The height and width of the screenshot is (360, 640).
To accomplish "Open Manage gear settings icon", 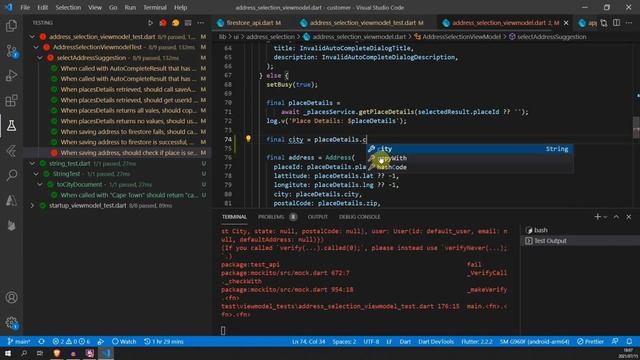I will point(11,323).
